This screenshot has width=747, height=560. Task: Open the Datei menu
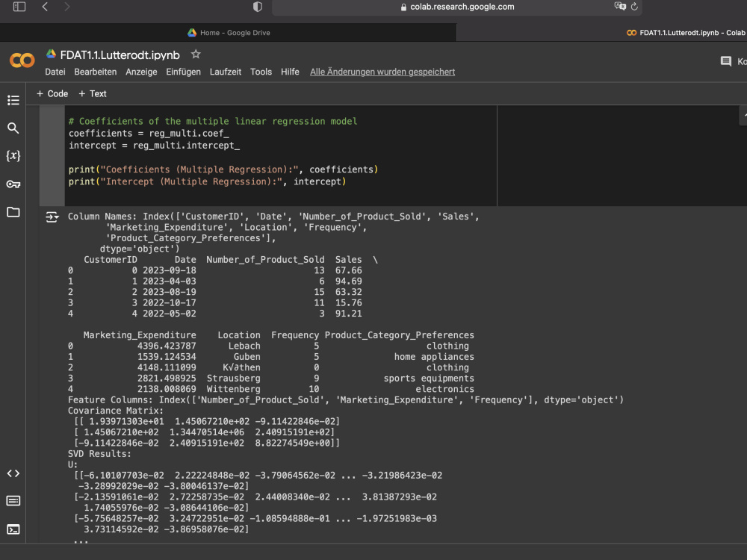click(x=55, y=72)
